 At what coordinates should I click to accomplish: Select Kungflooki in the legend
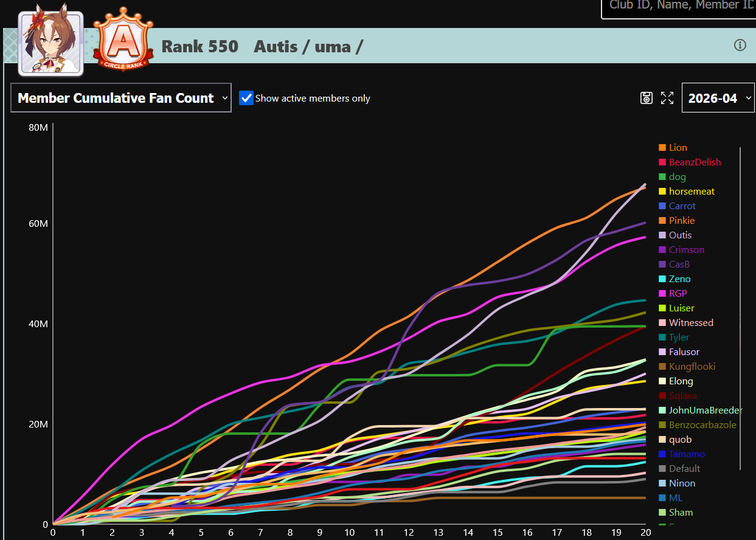pyautogui.click(x=687, y=366)
